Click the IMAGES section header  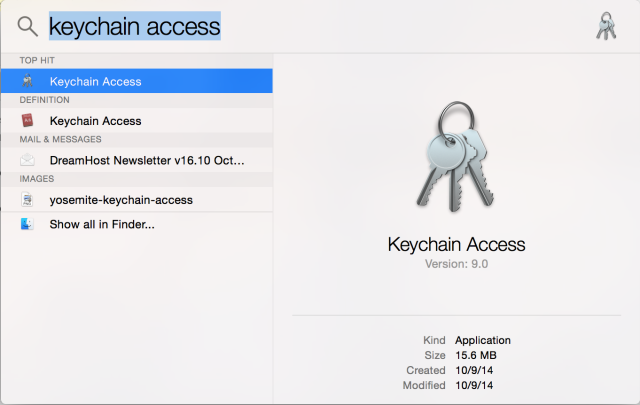(37, 179)
